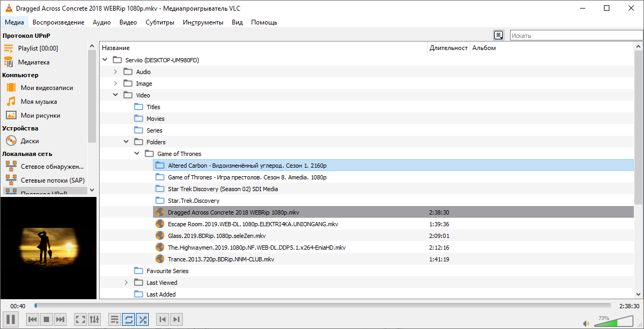Open the Инструменты menu
The image size is (644, 329).
tap(203, 22)
